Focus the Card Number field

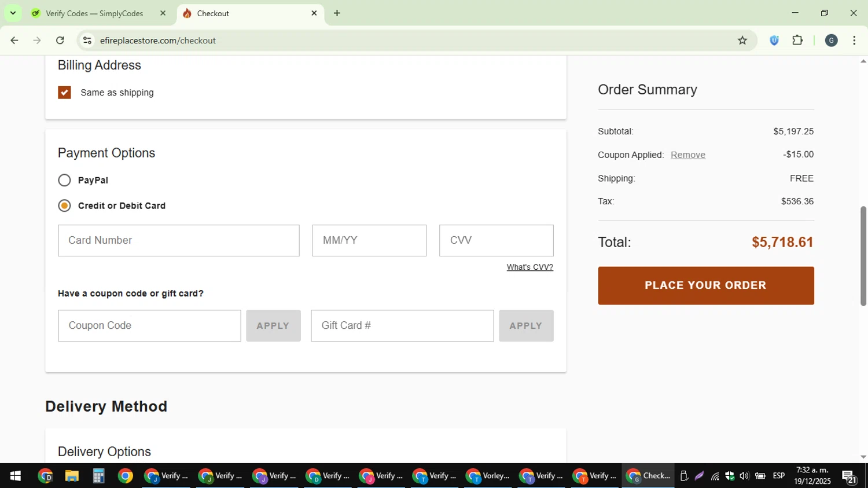click(x=179, y=240)
